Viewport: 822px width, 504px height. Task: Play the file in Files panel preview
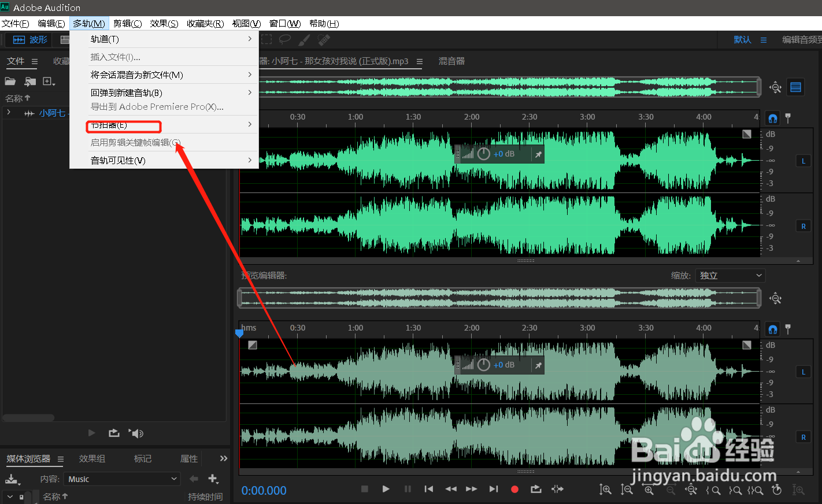click(91, 433)
